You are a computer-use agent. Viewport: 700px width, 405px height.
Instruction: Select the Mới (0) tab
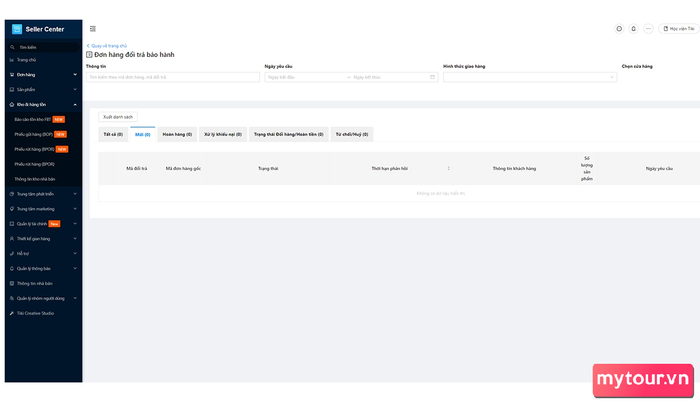pos(143,134)
